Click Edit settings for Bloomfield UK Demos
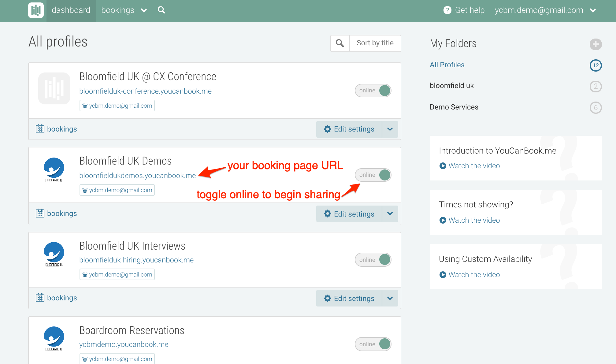The image size is (616, 364). [349, 214]
